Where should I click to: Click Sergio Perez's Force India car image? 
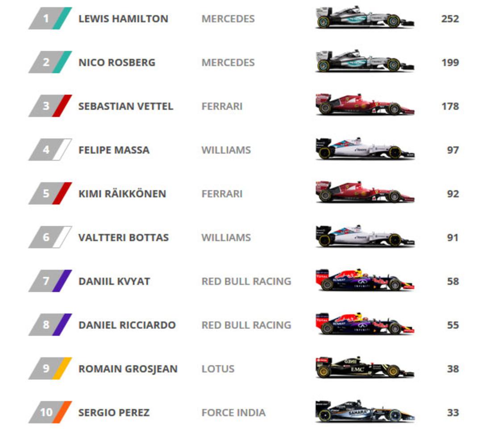click(365, 411)
